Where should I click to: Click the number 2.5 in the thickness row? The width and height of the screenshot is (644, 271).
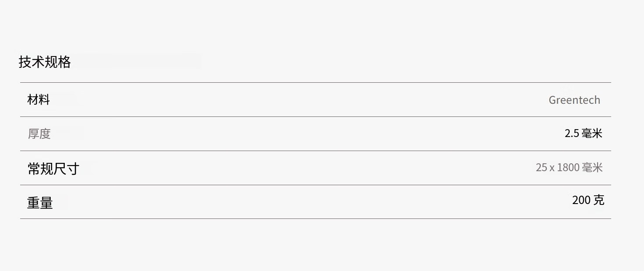(x=572, y=134)
